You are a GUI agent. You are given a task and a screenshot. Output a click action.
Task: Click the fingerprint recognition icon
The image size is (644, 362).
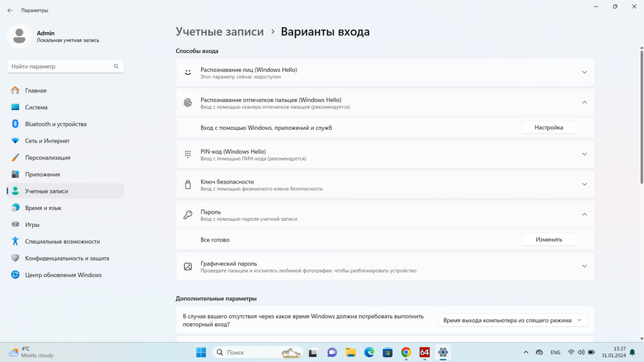188,103
